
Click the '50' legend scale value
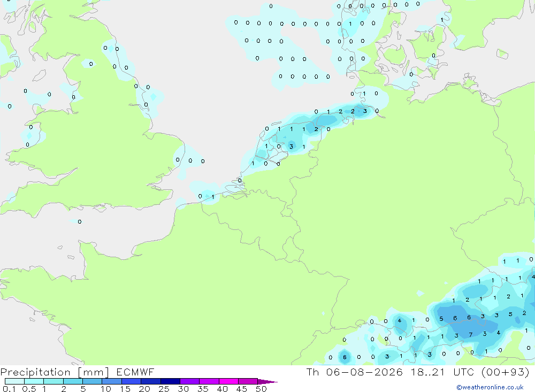point(261,389)
